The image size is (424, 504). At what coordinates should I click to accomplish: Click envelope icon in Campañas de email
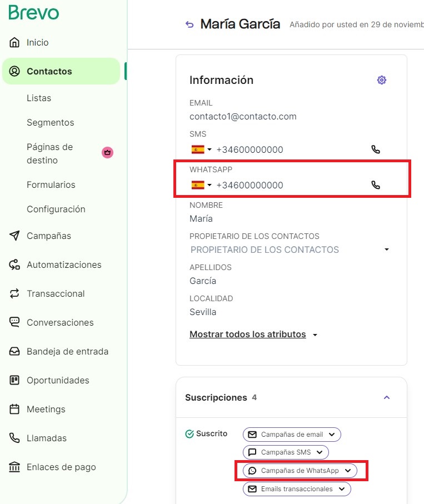coord(253,435)
